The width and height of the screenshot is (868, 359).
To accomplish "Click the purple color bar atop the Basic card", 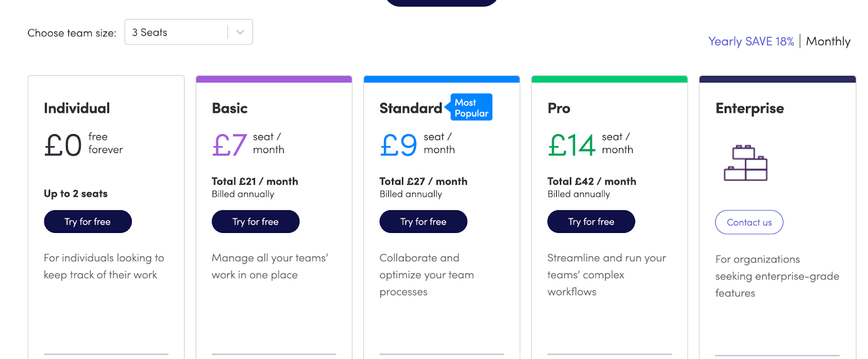I will 274,79.
